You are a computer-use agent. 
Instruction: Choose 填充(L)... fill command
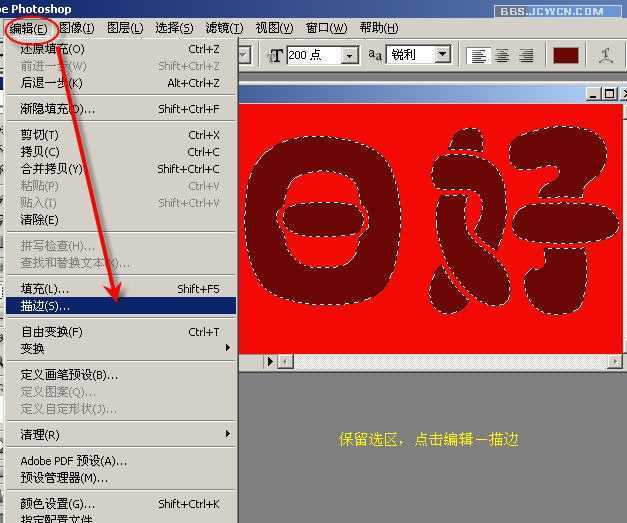coord(121,289)
